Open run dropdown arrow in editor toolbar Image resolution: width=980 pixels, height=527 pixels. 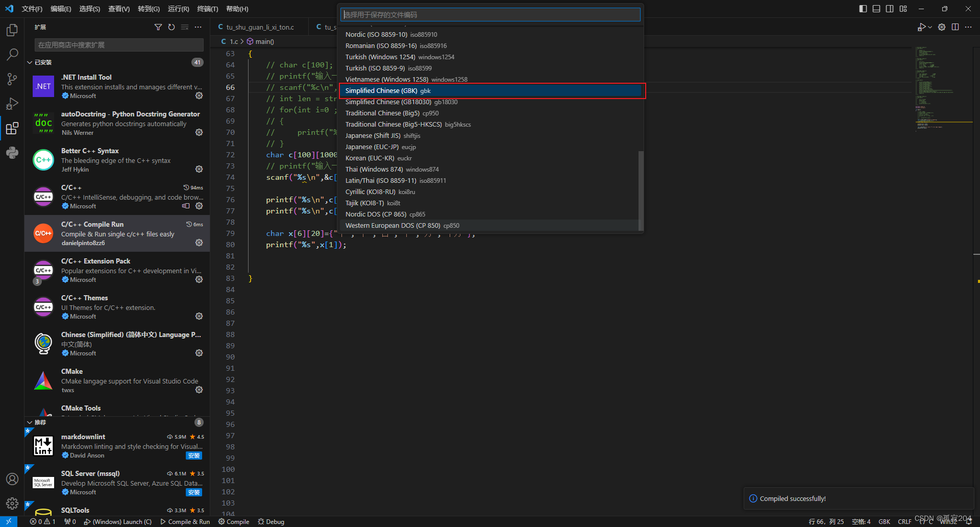point(930,27)
